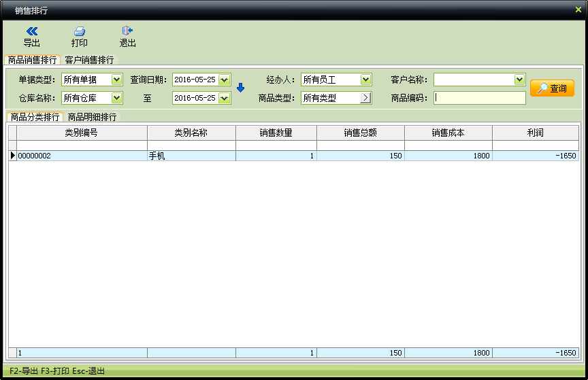Sort by 销售成本 column header

pyautogui.click(x=448, y=133)
